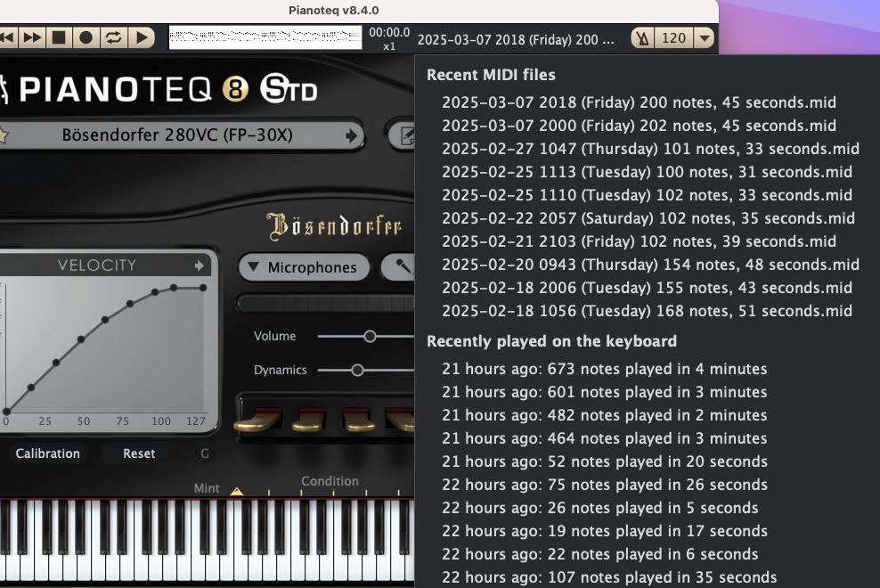Image resolution: width=880 pixels, height=588 pixels.
Task: Click the Volume slider handle
Action: 370,336
